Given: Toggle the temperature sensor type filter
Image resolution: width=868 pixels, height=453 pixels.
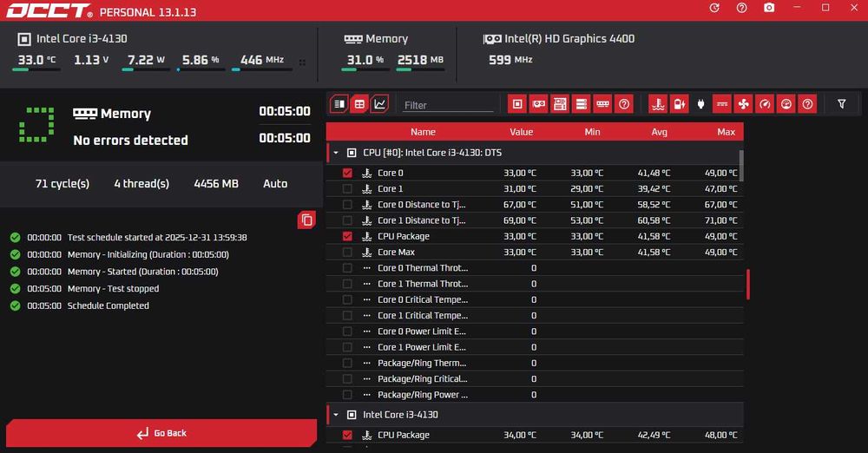Looking at the screenshot, I should pyautogui.click(x=658, y=103).
